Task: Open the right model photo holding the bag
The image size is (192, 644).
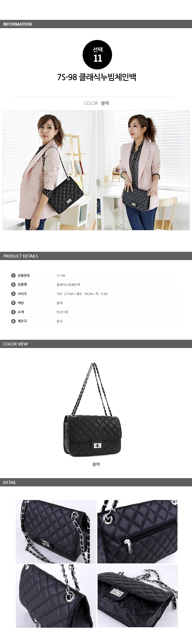Action: click(143, 170)
